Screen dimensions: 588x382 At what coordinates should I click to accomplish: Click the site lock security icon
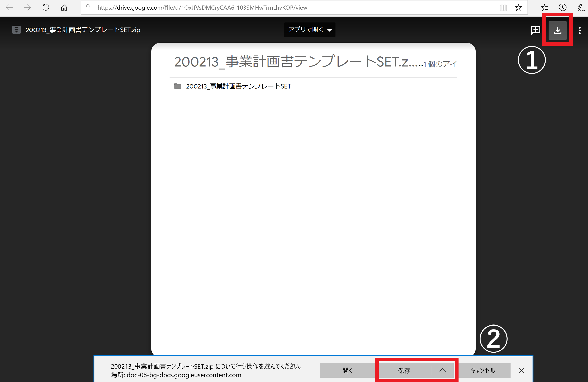click(88, 7)
